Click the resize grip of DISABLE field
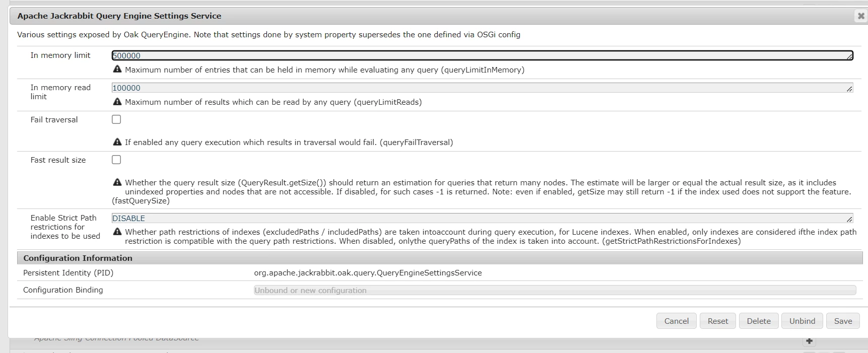Screen dimensions: 868x353 [849, 220]
